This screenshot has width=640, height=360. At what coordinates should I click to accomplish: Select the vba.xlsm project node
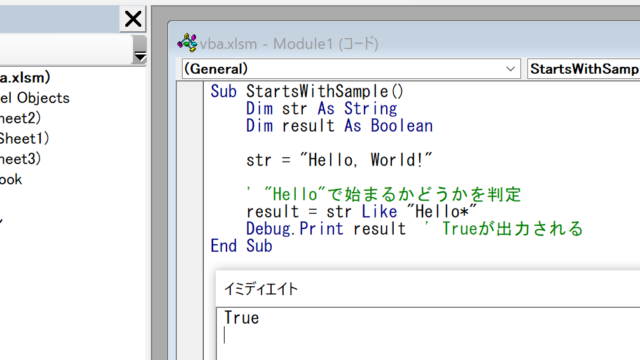coord(24,78)
